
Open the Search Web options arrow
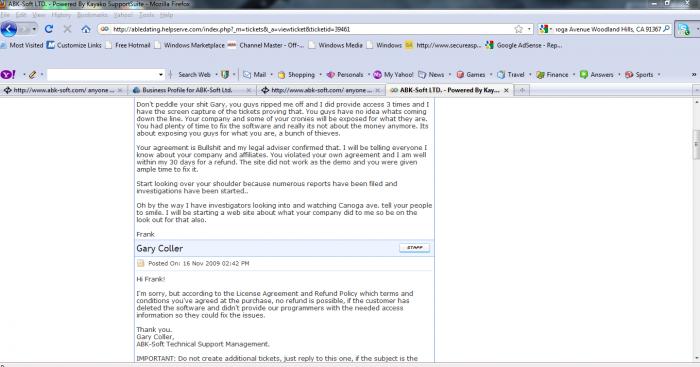[217, 75]
